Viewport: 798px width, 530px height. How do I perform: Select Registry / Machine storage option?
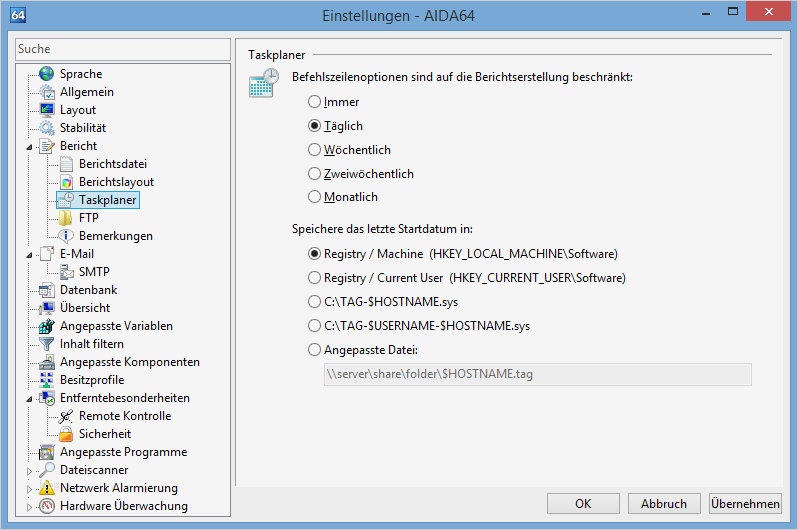tap(315, 254)
